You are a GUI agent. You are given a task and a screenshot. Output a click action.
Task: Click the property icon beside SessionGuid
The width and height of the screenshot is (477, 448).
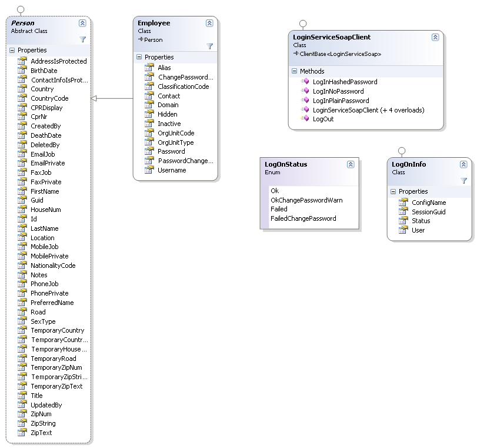click(x=403, y=212)
